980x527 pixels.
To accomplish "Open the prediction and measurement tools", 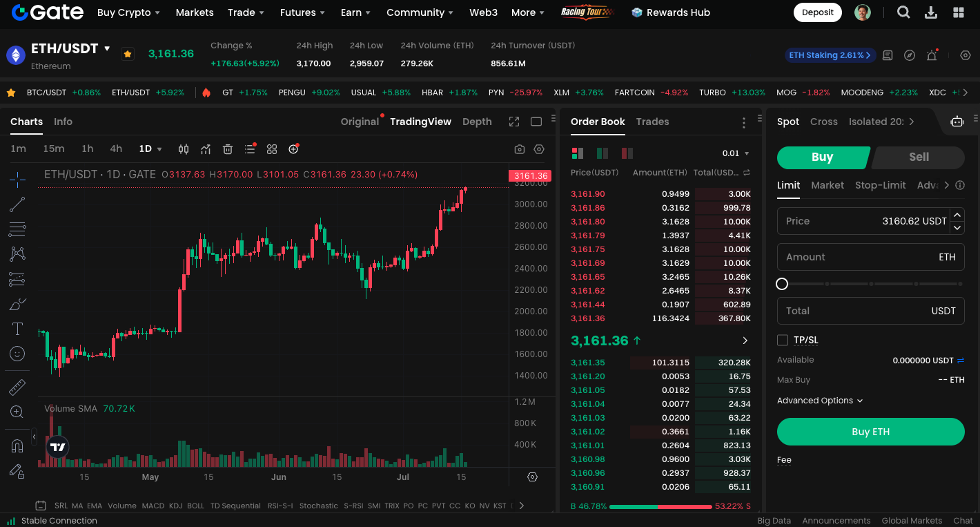I will click(x=17, y=279).
